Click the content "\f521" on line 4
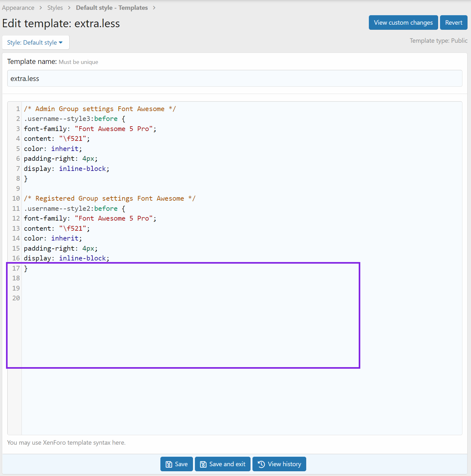471x476 pixels. [57, 139]
